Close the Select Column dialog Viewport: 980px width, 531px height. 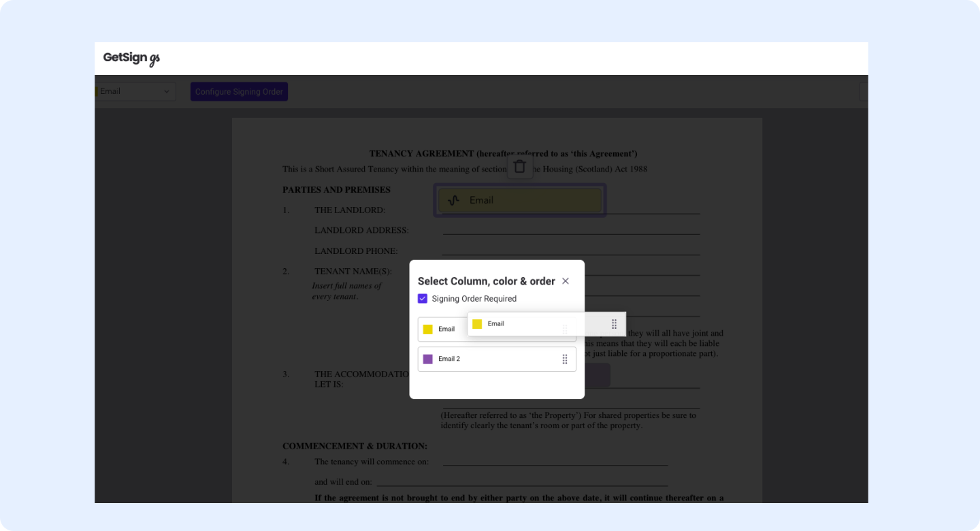coord(566,281)
